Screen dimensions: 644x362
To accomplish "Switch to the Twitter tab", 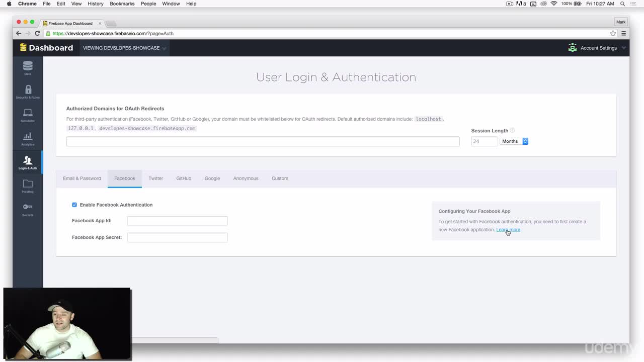I will point(156,178).
